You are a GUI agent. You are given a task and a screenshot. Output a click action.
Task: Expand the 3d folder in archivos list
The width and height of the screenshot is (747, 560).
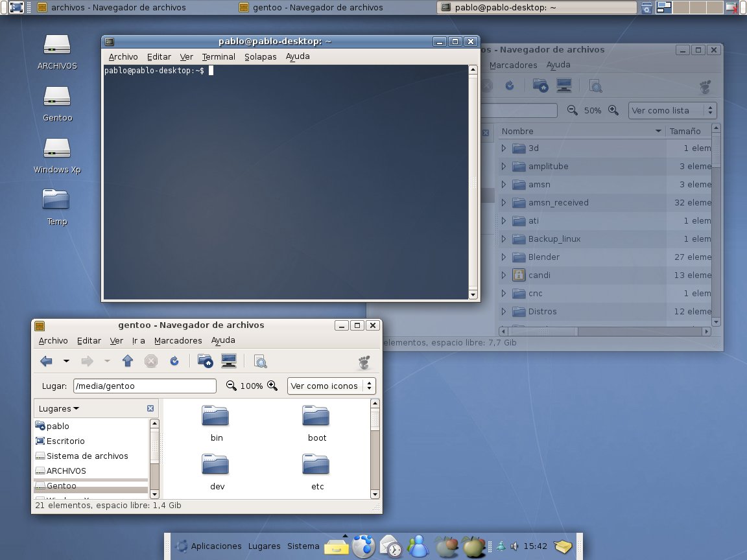click(x=504, y=148)
